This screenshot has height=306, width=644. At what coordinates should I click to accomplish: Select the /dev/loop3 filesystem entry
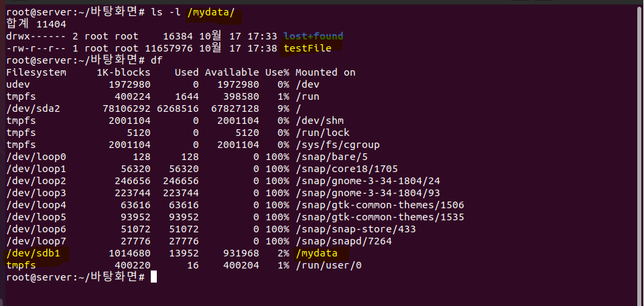[x=36, y=193]
